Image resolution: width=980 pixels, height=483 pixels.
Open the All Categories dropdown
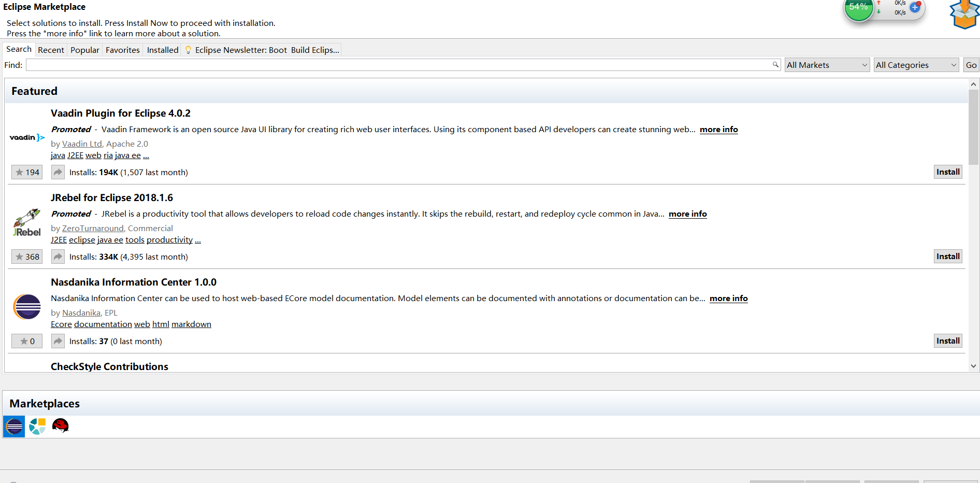pyautogui.click(x=916, y=65)
